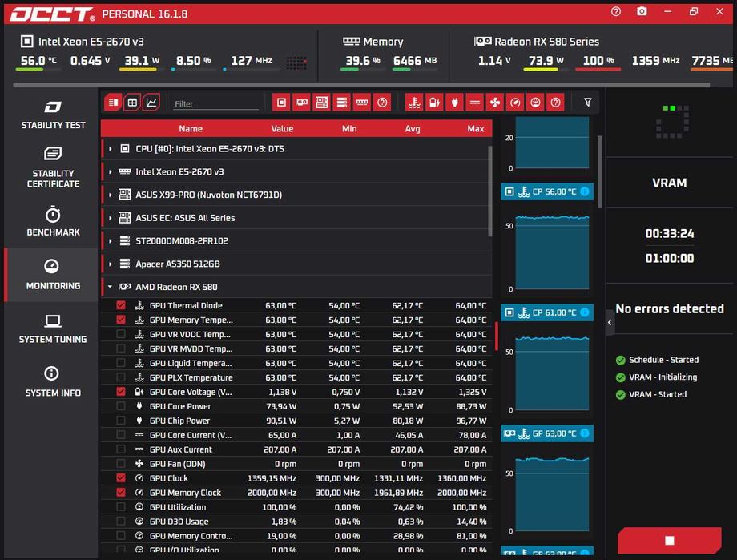The image size is (737, 560).
Task: Enable GPU Utilization checkbox
Action: (121, 507)
